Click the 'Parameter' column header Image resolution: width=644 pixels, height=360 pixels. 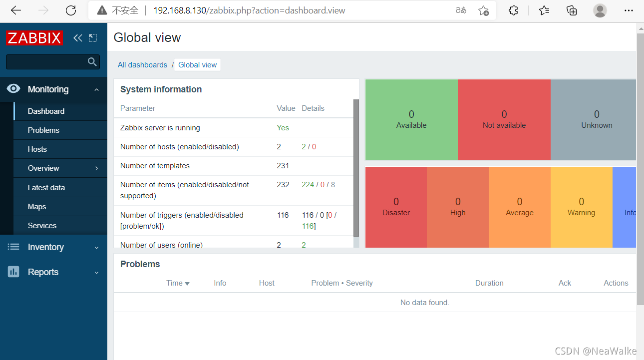click(138, 108)
